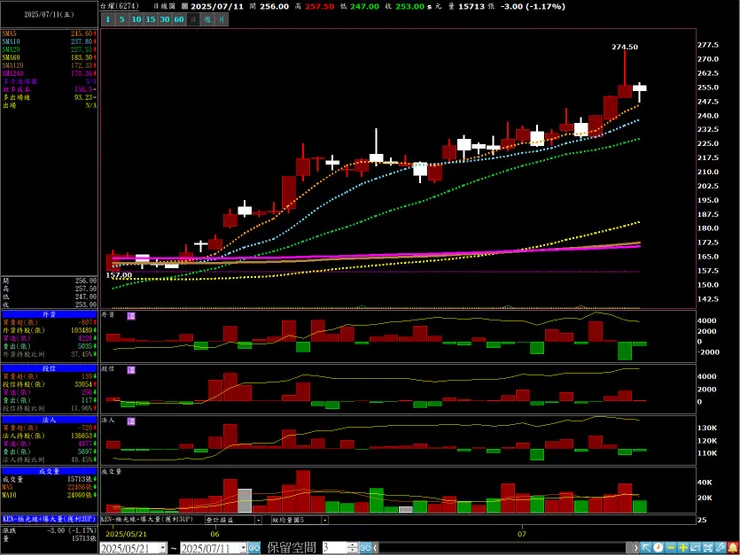This screenshot has width=740, height=555.
Task: Select the weekly (週) timeframe button
Action: tap(207, 19)
